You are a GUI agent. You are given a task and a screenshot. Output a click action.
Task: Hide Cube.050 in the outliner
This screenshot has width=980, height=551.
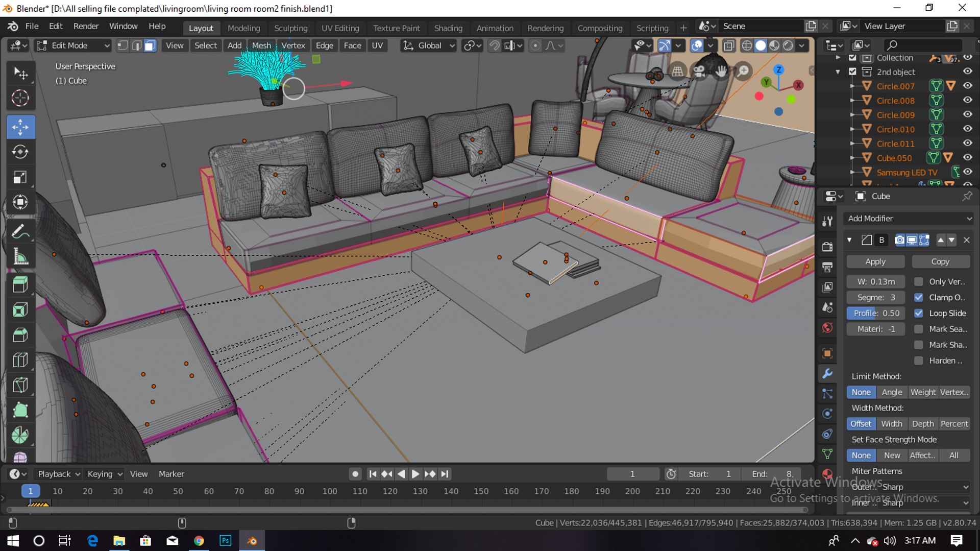967,158
